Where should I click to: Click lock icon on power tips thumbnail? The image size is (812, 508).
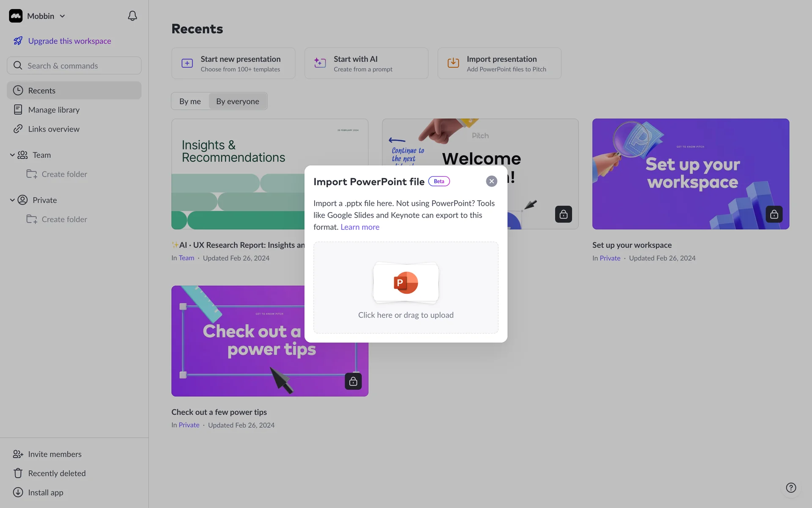[353, 381]
